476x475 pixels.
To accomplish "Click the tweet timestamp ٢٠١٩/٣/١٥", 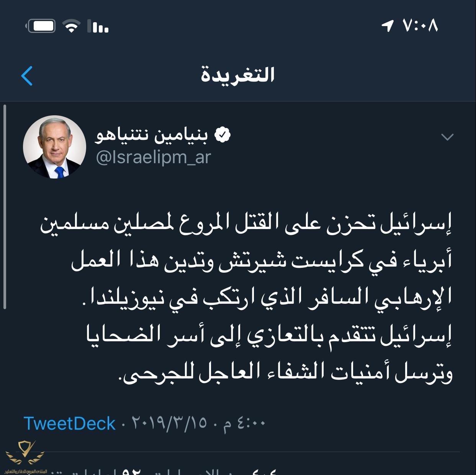I will click(169, 423).
